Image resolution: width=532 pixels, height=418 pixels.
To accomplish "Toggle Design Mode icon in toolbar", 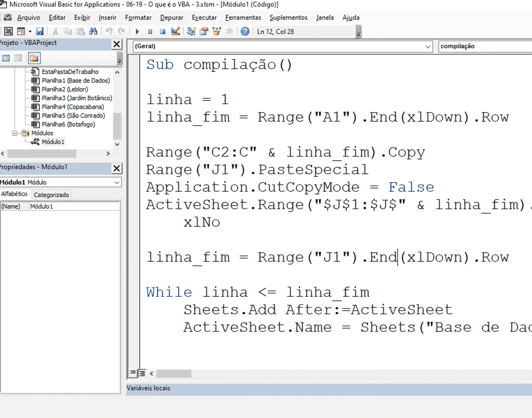I will (176, 31).
